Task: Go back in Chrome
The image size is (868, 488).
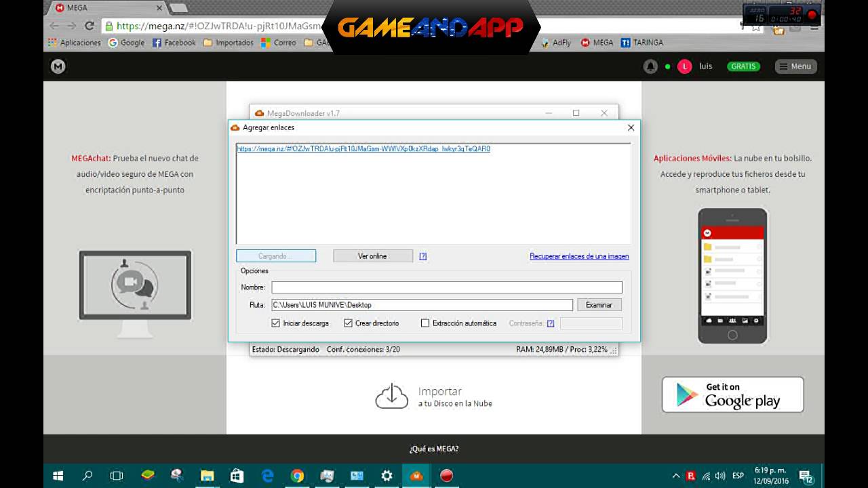Action: [x=54, y=26]
